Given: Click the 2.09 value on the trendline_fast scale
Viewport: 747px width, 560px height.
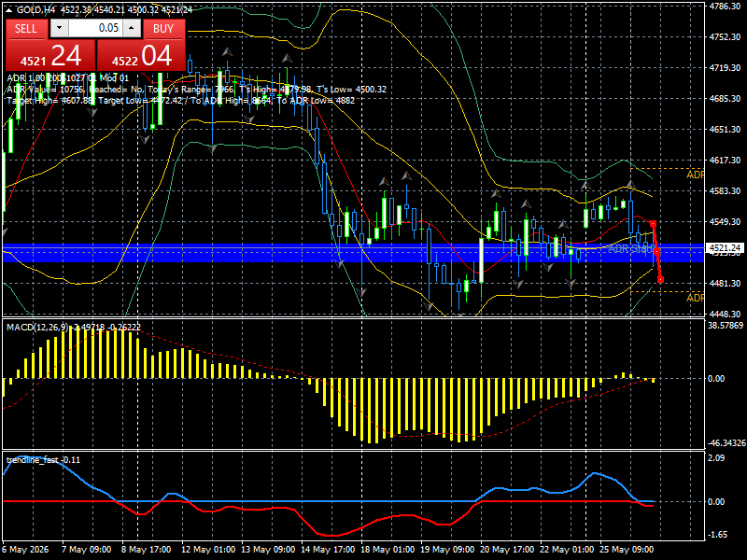Looking at the screenshot, I should [716, 458].
